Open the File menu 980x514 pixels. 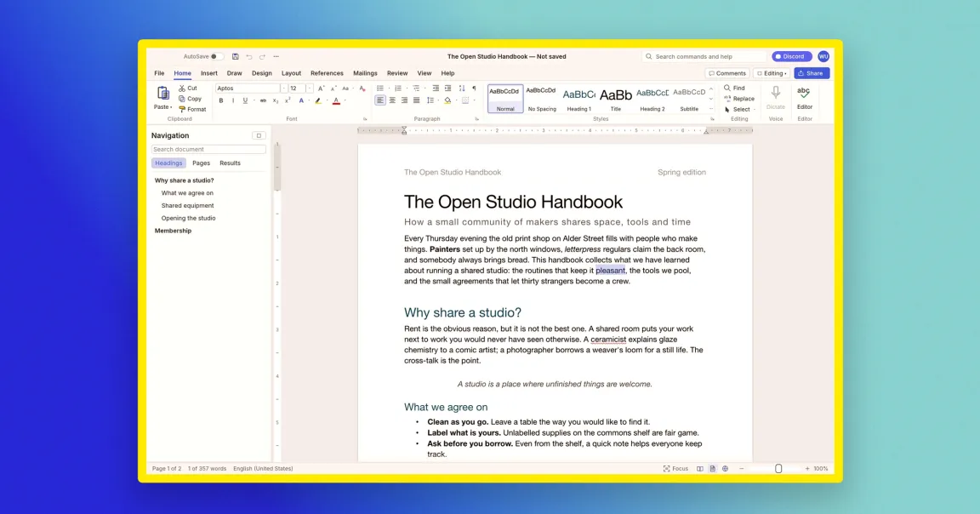click(x=159, y=73)
